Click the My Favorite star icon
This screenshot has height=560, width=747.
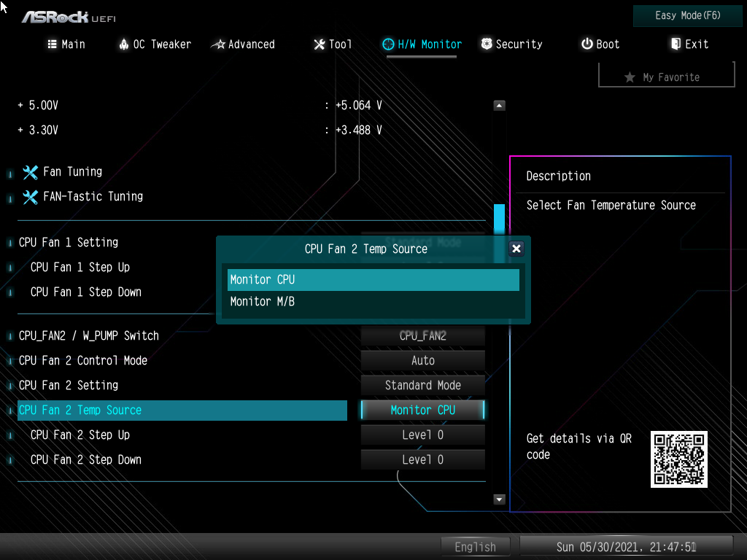pyautogui.click(x=630, y=77)
